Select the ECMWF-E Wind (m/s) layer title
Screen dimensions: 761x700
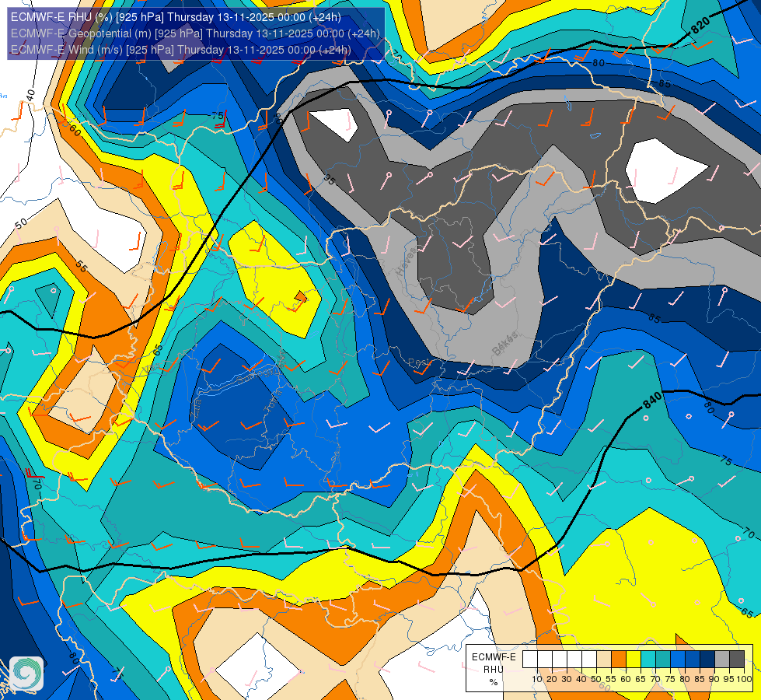[180, 50]
